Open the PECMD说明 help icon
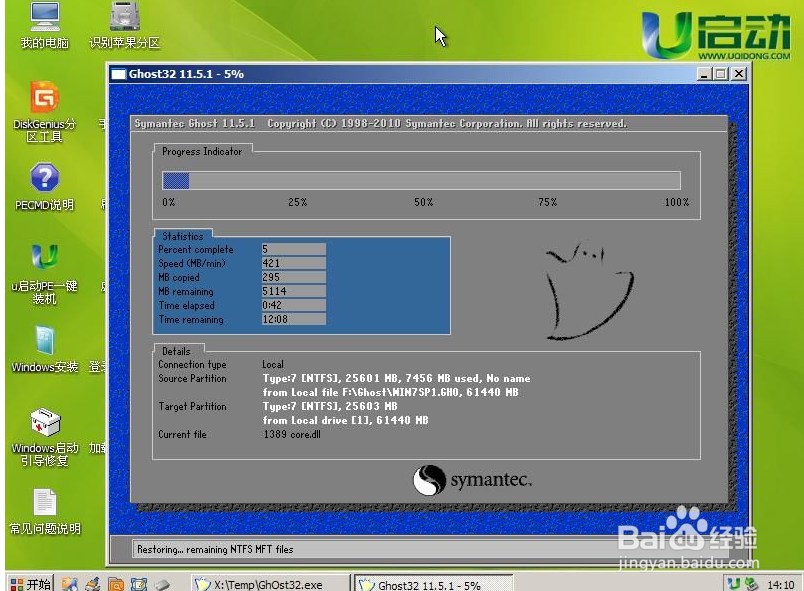The image size is (804, 591). pos(45,187)
